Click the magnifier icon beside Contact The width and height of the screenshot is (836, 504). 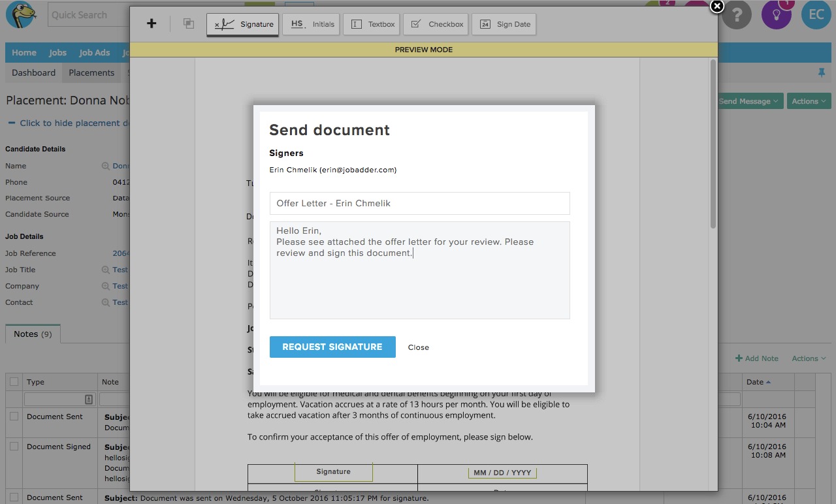click(105, 302)
